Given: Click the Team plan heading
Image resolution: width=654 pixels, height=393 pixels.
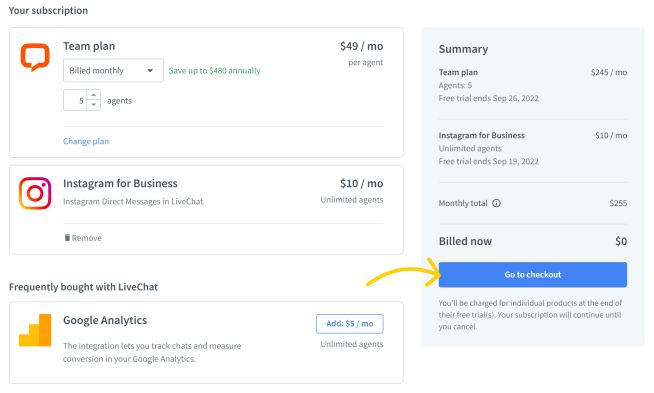Looking at the screenshot, I should tap(89, 46).
